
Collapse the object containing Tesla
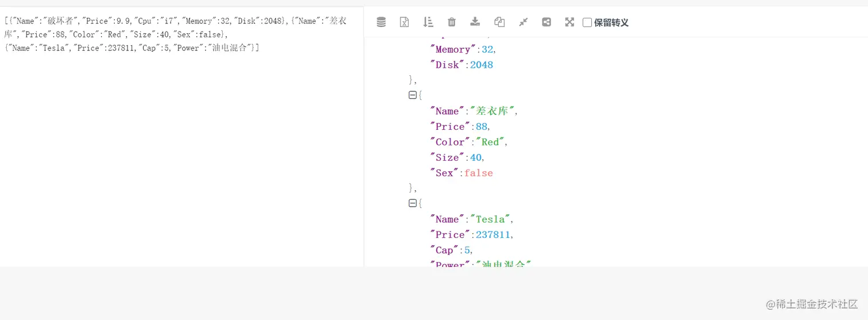point(412,203)
